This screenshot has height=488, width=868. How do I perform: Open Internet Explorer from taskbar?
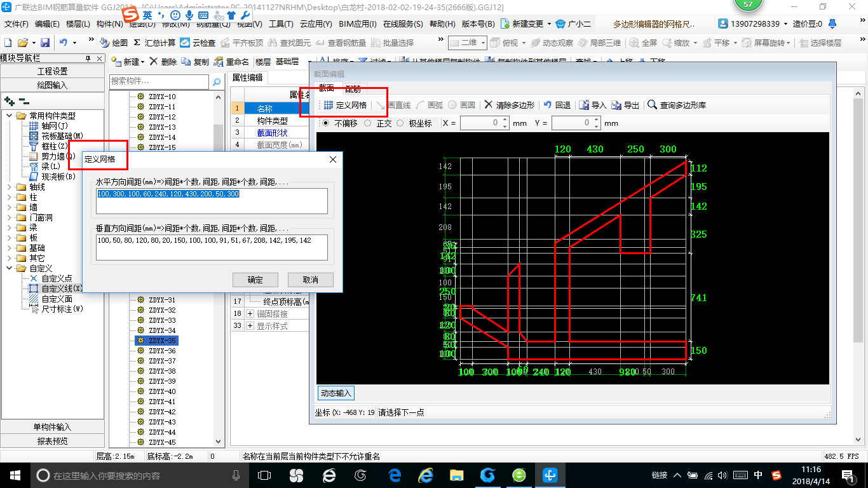point(425,475)
